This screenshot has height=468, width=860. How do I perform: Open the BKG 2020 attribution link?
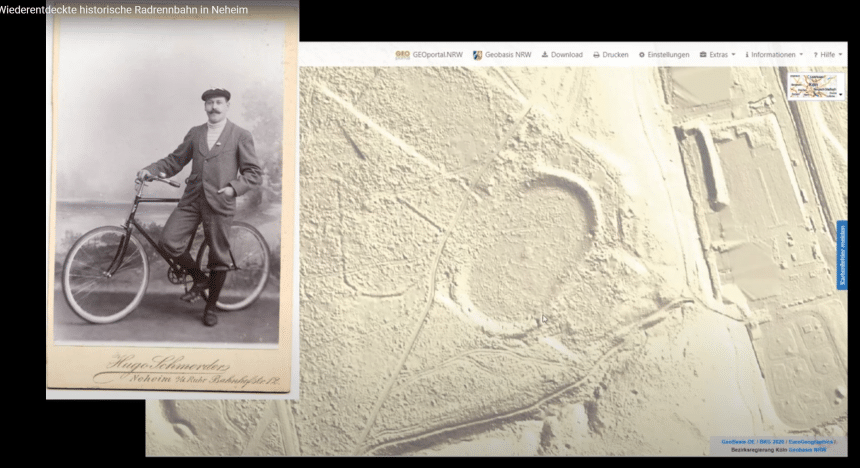(772, 441)
